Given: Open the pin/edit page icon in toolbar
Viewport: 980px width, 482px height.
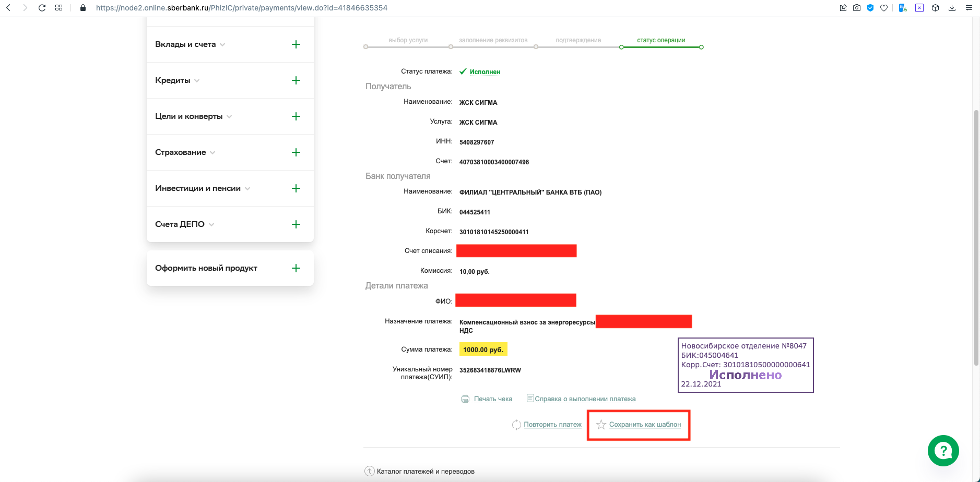Looking at the screenshot, I should [x=843, y=8].
